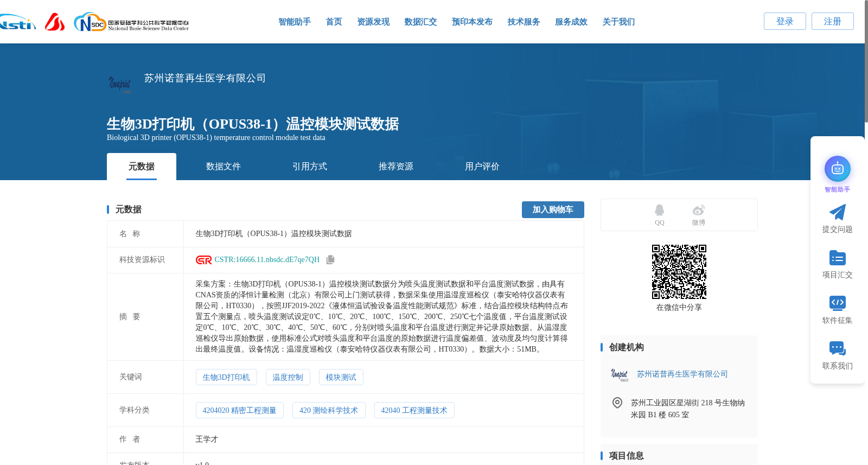
Task: Click the page vertical scrollbar
Action: (x=866, y=61)
